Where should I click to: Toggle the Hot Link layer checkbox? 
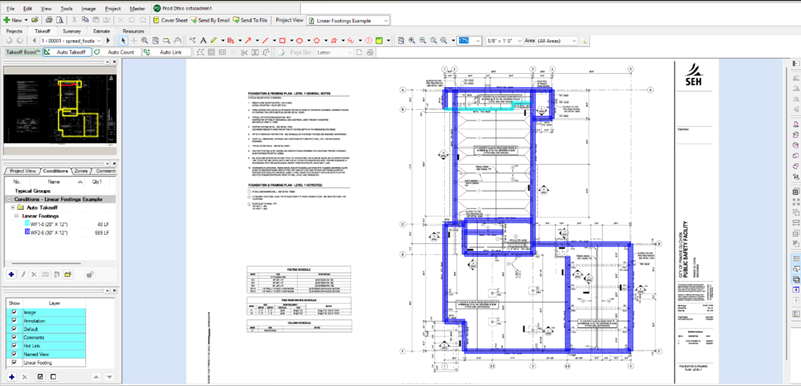(x=14, y=346)
